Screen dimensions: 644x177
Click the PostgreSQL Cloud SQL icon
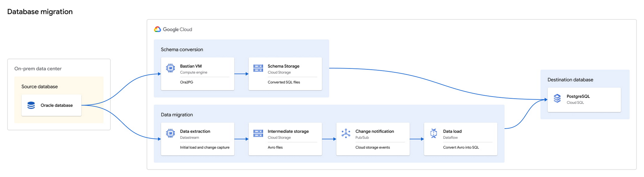point(557,98)
